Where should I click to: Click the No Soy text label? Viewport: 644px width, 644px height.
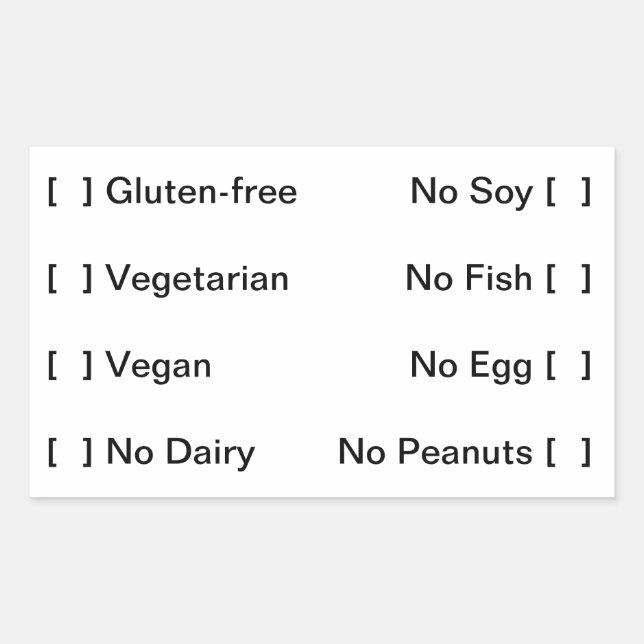471,191
